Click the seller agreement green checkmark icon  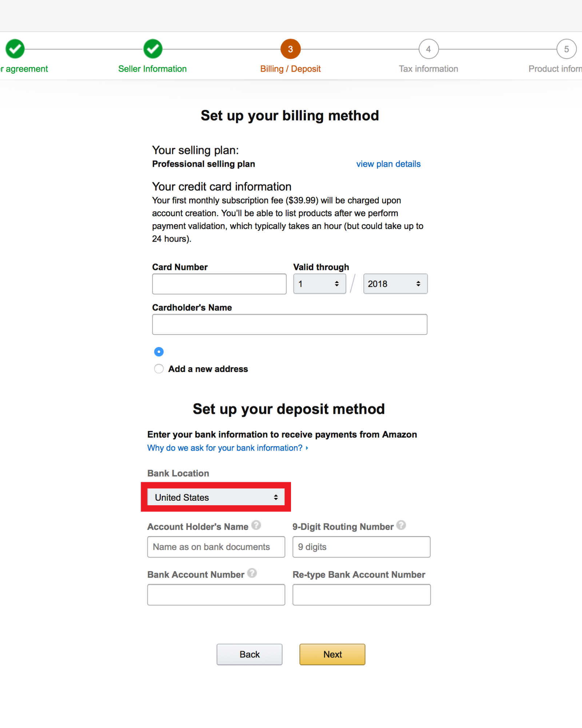click(x=15, y=49)
